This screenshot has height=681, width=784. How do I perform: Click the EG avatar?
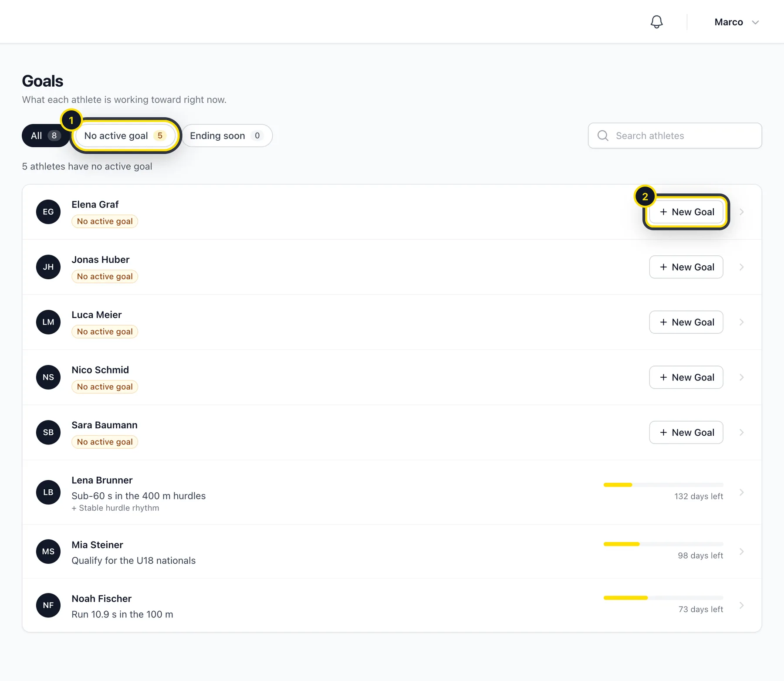tap(48, 212)
